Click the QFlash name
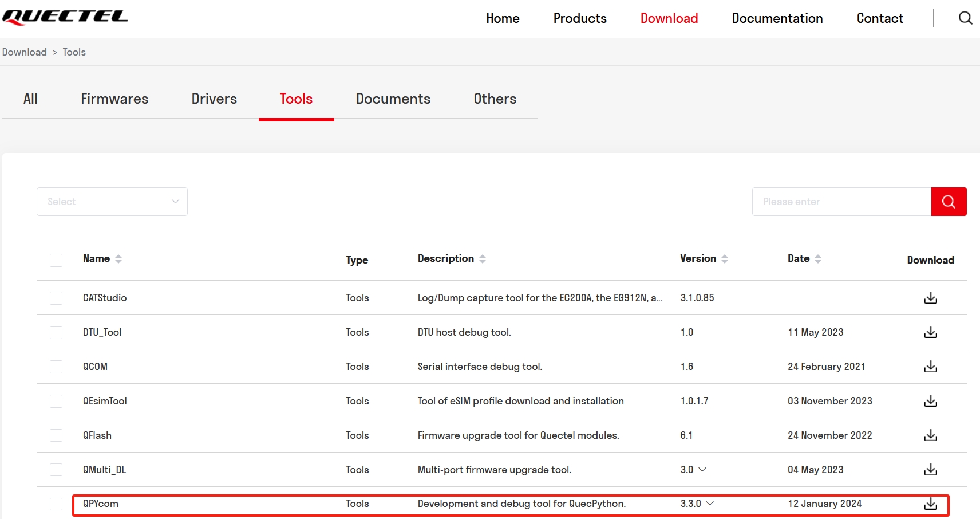The height and width of the screenshot is (519, 980). click(x=97, y=435)
